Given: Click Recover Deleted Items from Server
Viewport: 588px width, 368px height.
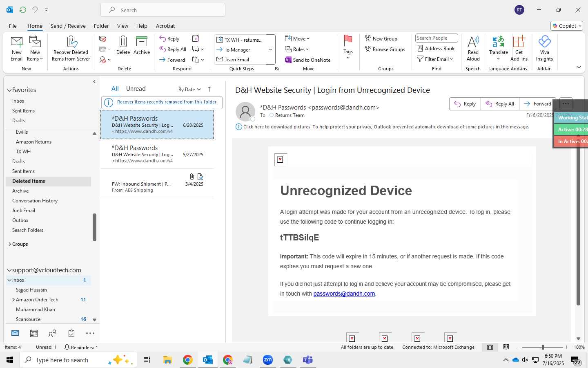Looking at the screenshot, I should click(x=71, y=48).
